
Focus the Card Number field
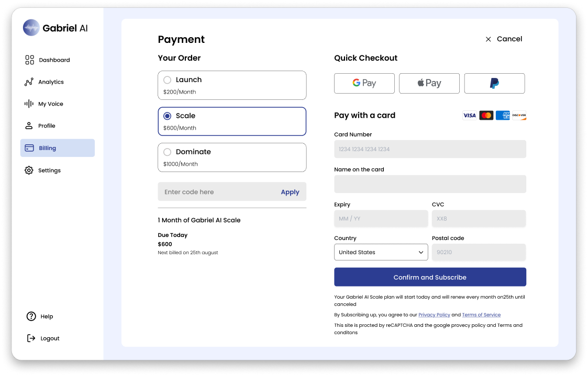tap(430, 149)
